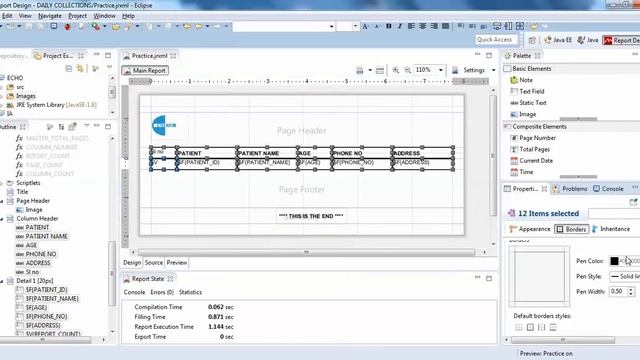640x360 pixels.
Task: Apply the first default border style
Action: (519, 327)
